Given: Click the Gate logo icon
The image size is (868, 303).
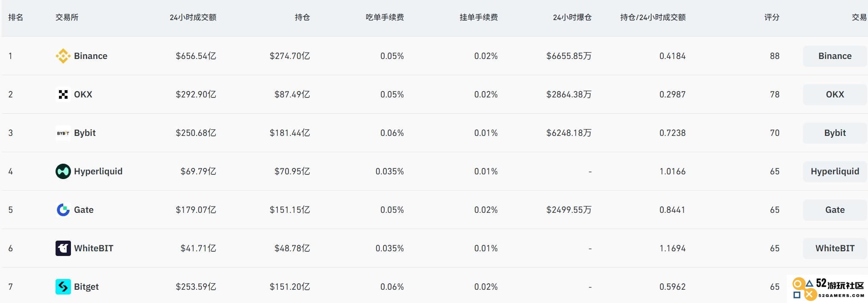Looking at the screenshot, I should [x=63, y=210].
